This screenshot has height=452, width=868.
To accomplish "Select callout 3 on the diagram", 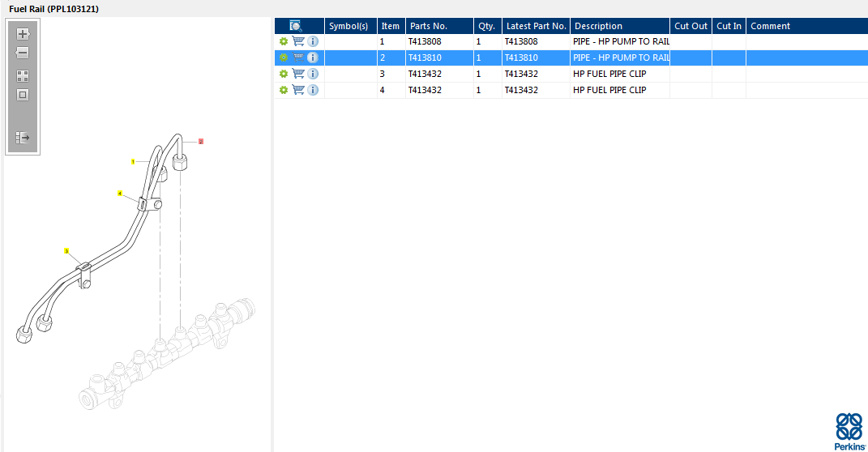I will [x=66, y=251].
